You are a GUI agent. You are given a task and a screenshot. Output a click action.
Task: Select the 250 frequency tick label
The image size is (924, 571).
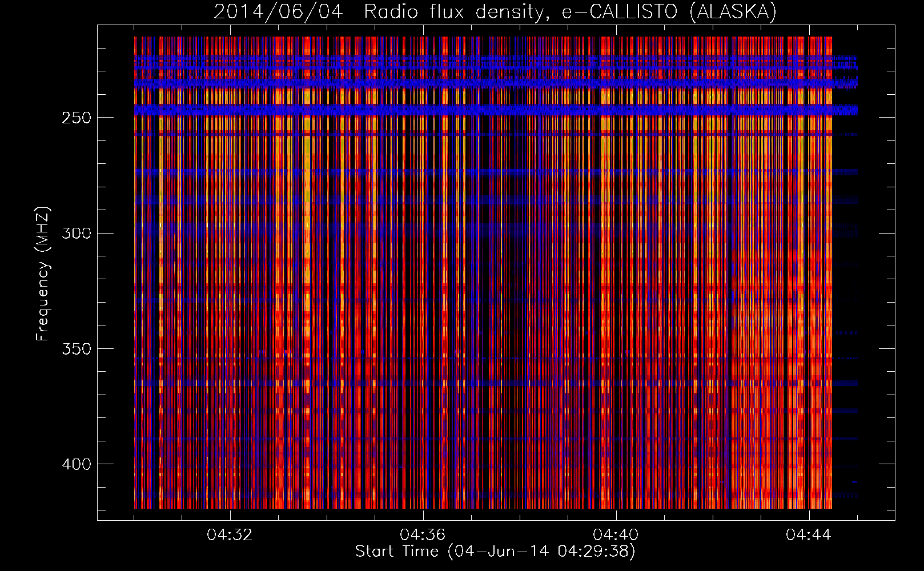pos(77,118)
